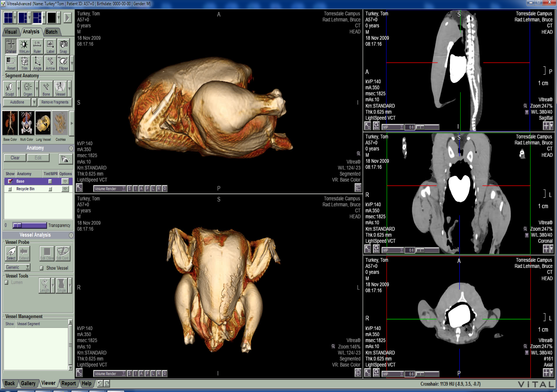Click the Snap camera tool
Viewport: 557px width, 392px height.
click(x=63, y=46)
